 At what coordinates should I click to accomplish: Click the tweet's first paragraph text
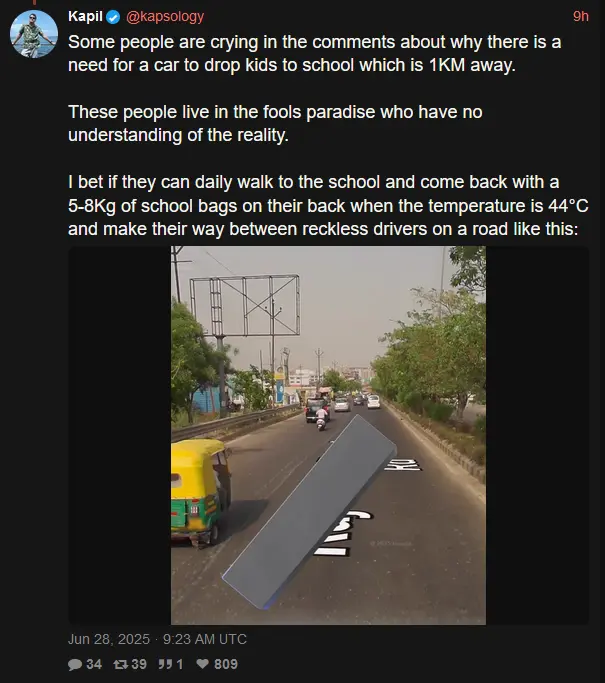(314, 54)
